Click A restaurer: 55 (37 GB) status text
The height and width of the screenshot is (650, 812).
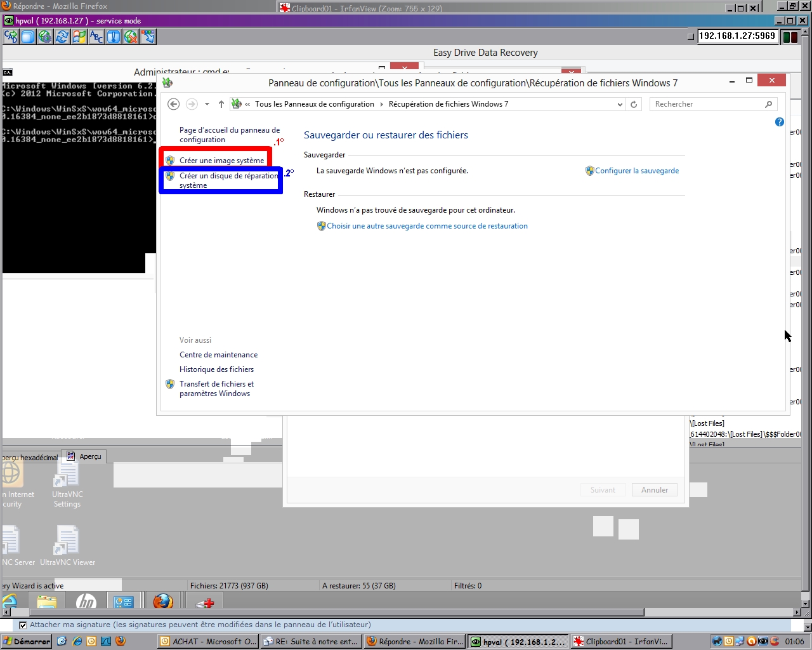point(359,586)
